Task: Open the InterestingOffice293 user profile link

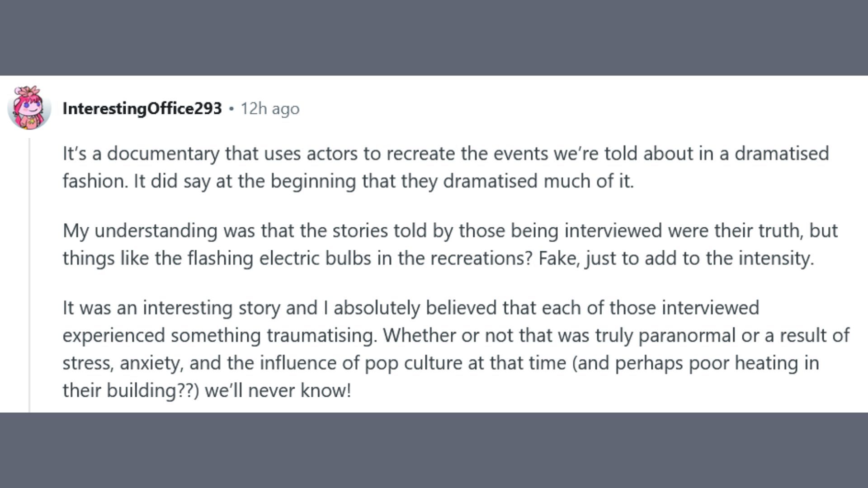Action: pos(142,108)
